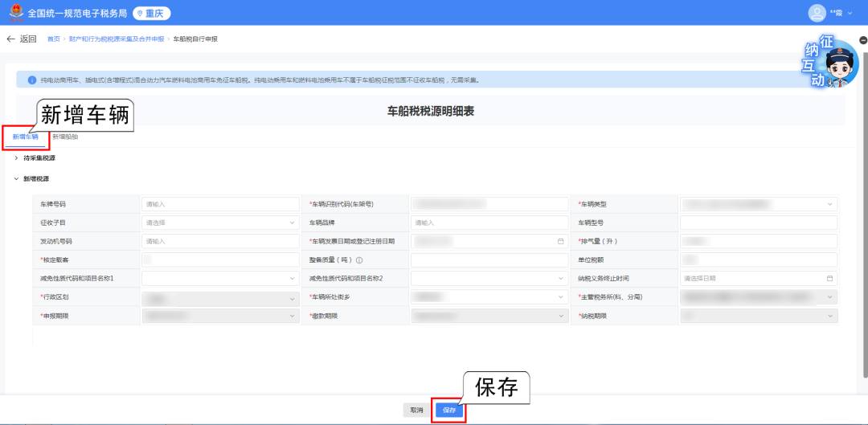Image resolution: width=868 pixels, height=425 pixels.
Task: Open calendar icon for 纳税义务终止时间
Action: [x=829, y=279]
